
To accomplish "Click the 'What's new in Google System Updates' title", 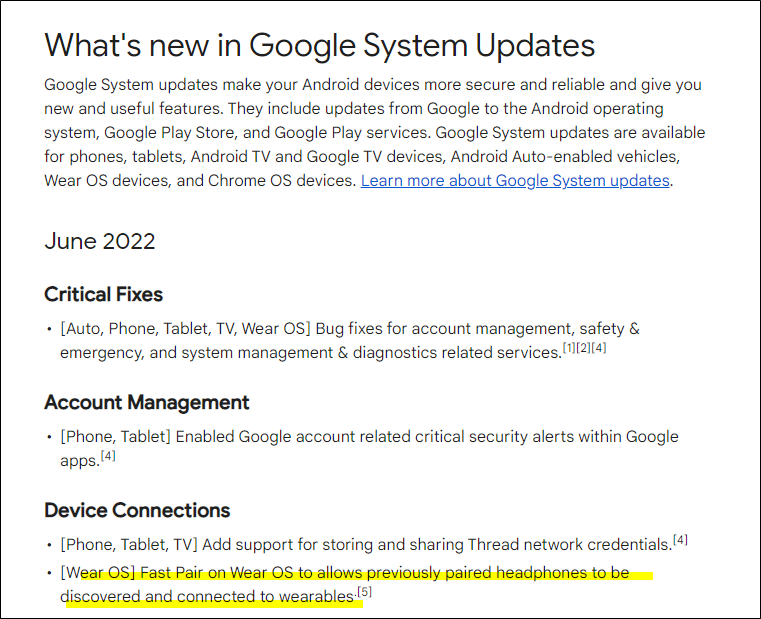I will [319, 46].
